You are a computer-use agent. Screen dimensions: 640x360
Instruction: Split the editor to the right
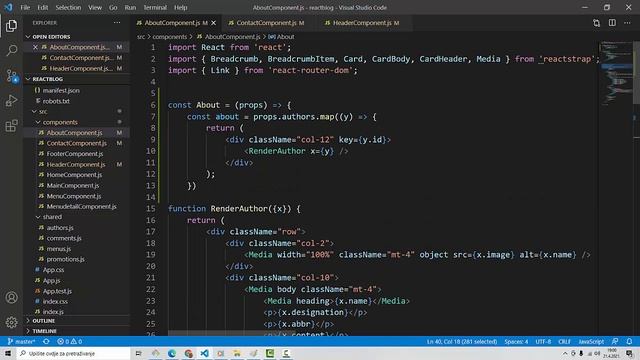click(612, 23)
